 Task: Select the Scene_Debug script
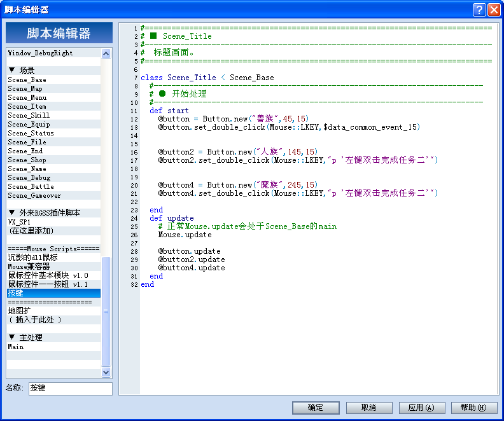(53, 177)
